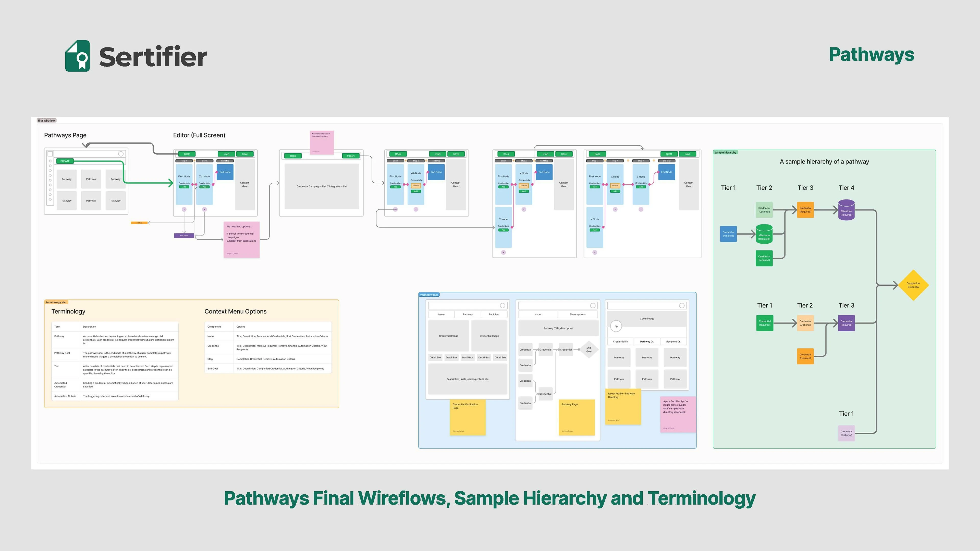Image resolution: width=980 pixels, height=551 pixels.
Task: Select the purple Add Node block
Action: (184, 236)
